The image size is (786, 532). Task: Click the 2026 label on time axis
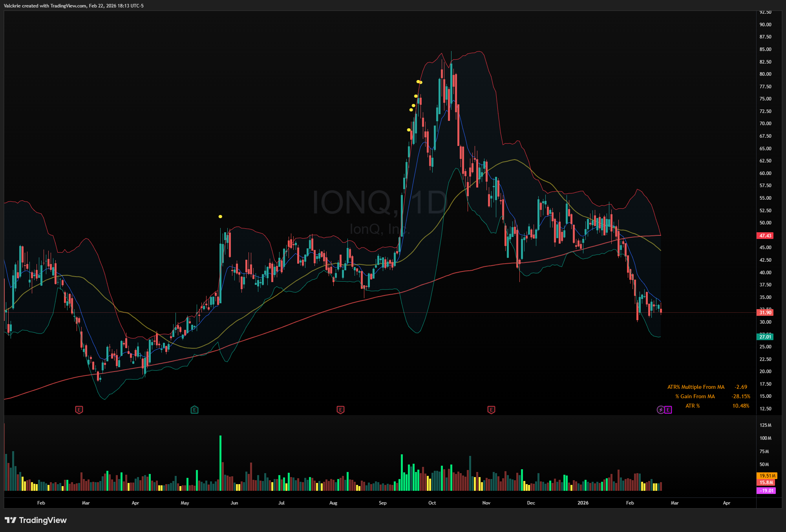point(583,503)
